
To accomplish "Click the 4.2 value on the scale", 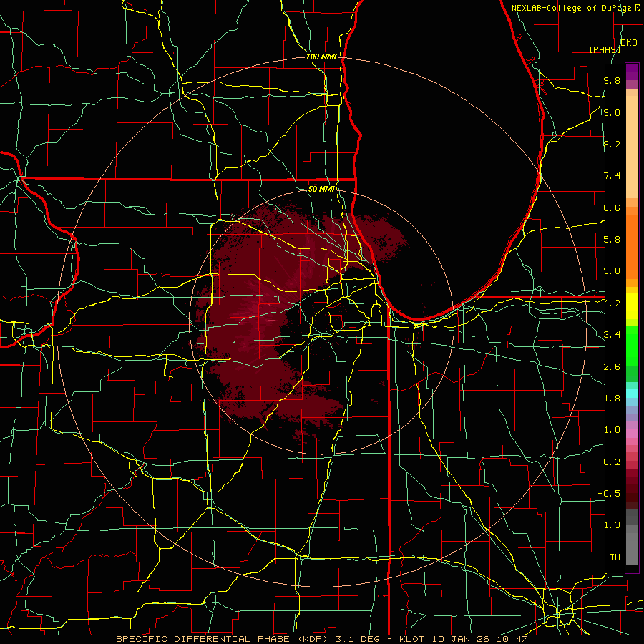I will tap(612, 303).
